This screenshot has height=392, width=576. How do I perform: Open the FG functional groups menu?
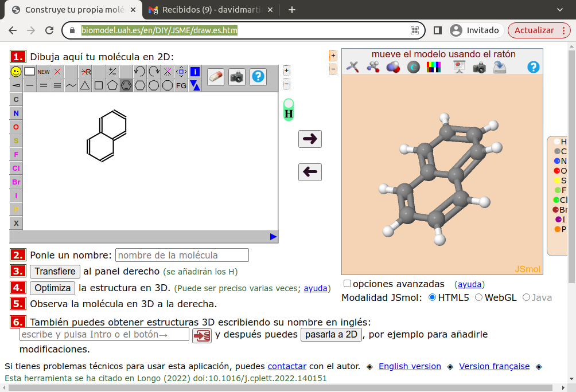(181, 85)
